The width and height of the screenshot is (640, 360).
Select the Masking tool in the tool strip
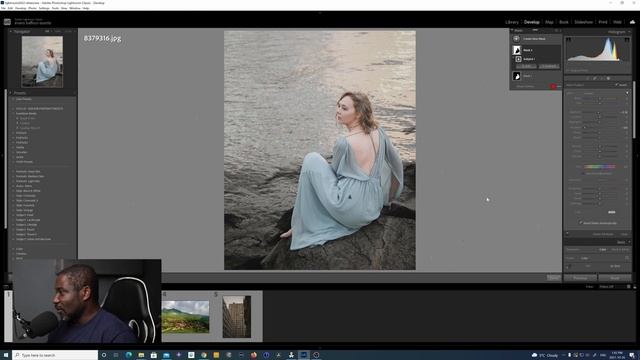609,78
